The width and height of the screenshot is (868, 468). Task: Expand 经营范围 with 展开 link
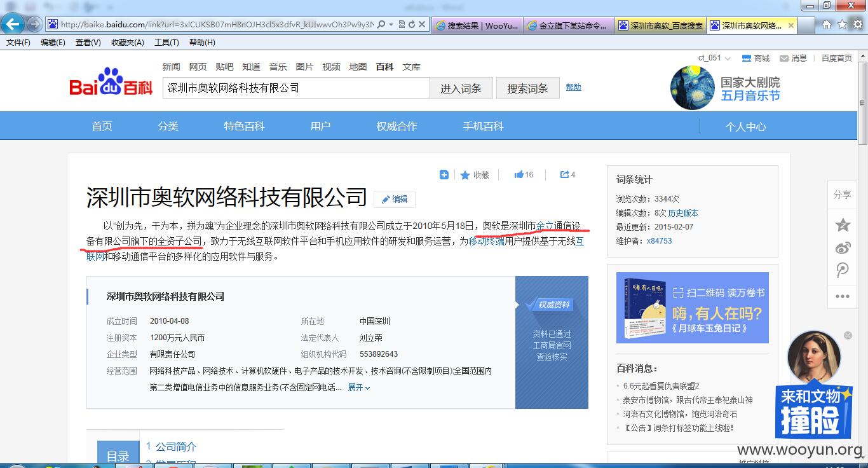358,387
